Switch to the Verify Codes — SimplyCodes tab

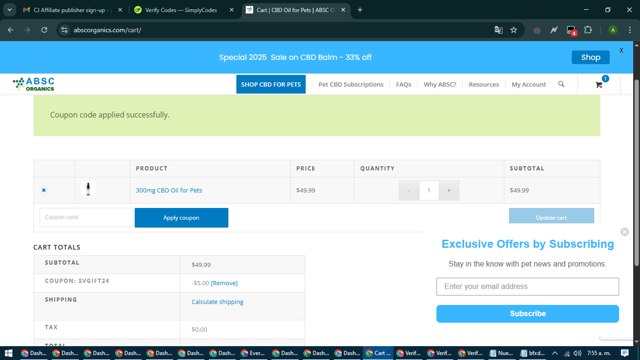coord(181,10)
